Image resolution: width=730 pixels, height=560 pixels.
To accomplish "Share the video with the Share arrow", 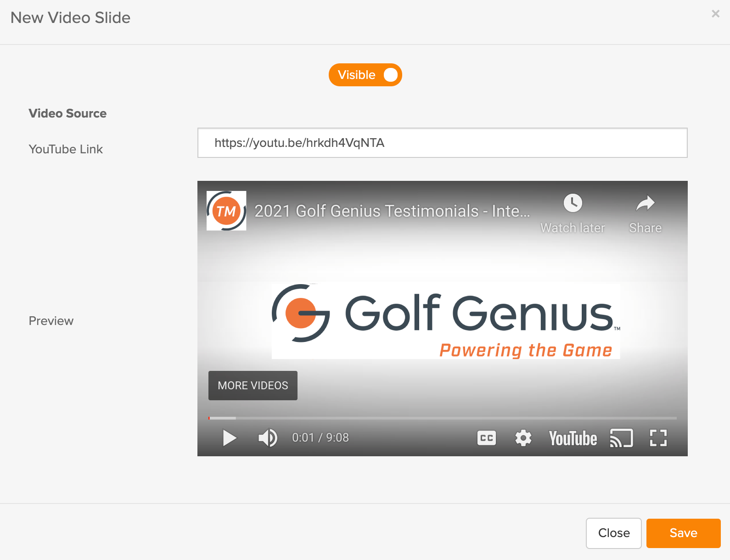I will pos(645,213).
